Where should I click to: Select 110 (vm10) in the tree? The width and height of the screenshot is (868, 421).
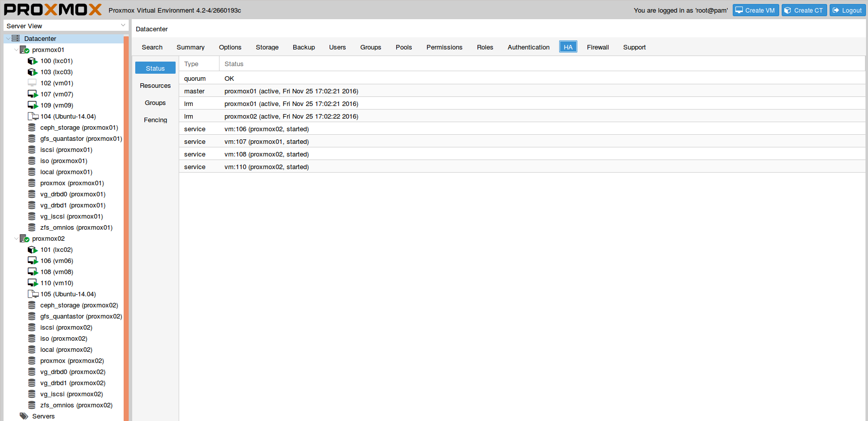[x=57, y=283]
